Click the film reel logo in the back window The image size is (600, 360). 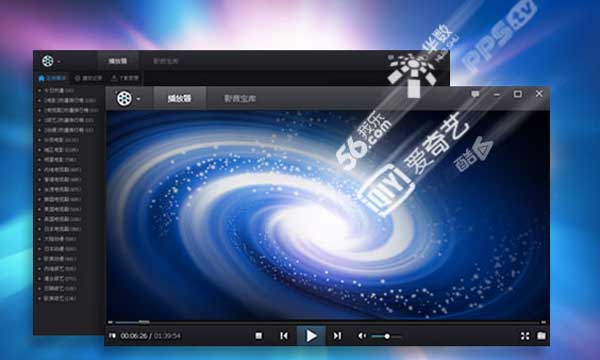[47, 61]
